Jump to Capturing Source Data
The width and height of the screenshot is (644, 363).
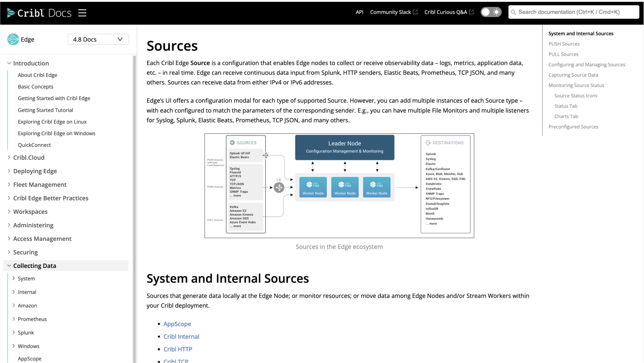[573, 75]
